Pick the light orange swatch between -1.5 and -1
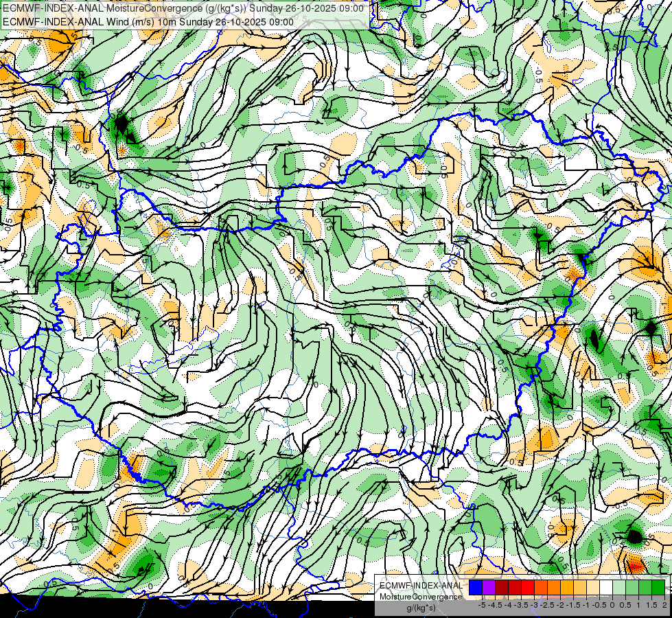Image resolution: width=672 pixels, height=618 pixels. click(580, 588)
